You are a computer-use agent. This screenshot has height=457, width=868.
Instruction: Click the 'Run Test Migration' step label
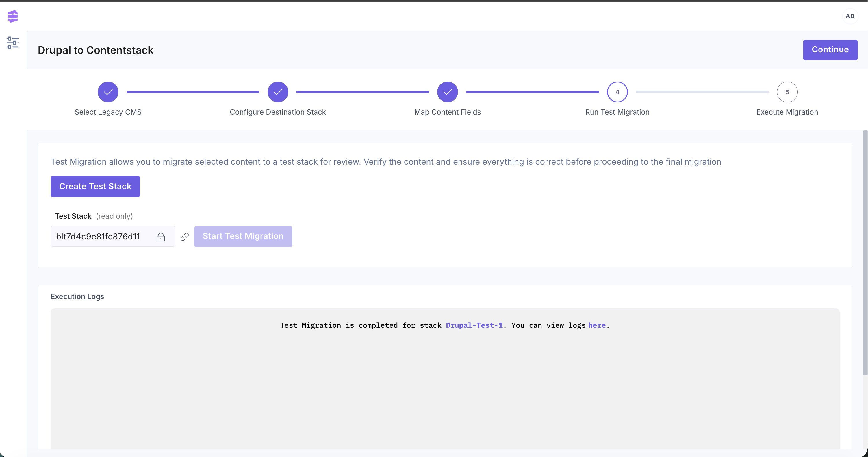[617, 112]
